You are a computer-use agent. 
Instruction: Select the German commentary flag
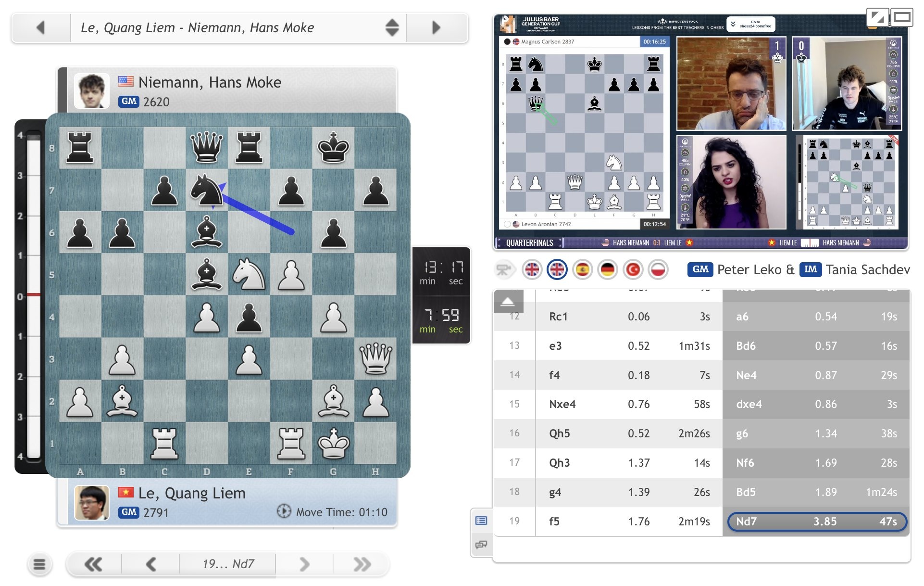click(608, 269)
